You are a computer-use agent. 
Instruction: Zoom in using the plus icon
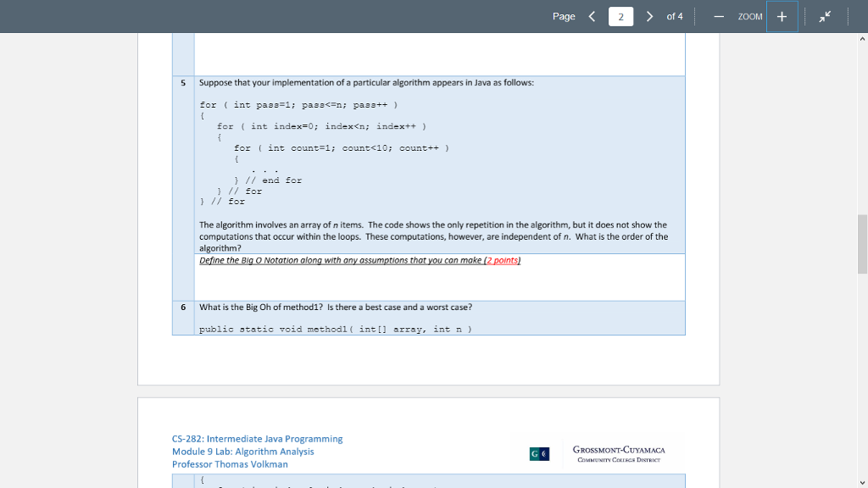[x=781, y=16]
